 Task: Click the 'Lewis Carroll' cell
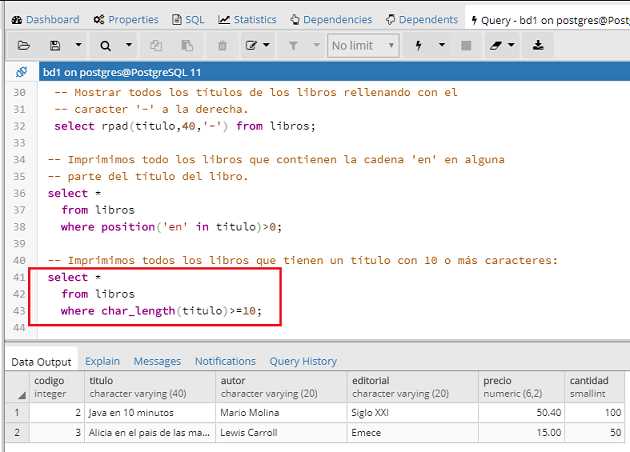coord(281,433)
